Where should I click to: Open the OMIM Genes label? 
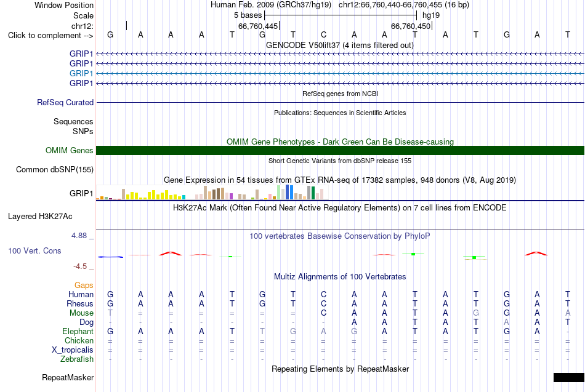pyautogui.click(x=70, y=150)
